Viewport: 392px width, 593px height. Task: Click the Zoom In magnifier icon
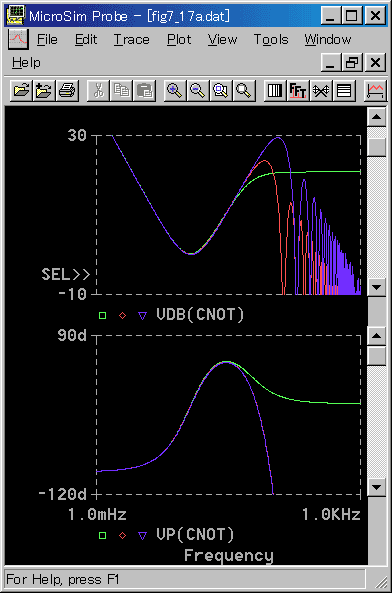point(175,91)
